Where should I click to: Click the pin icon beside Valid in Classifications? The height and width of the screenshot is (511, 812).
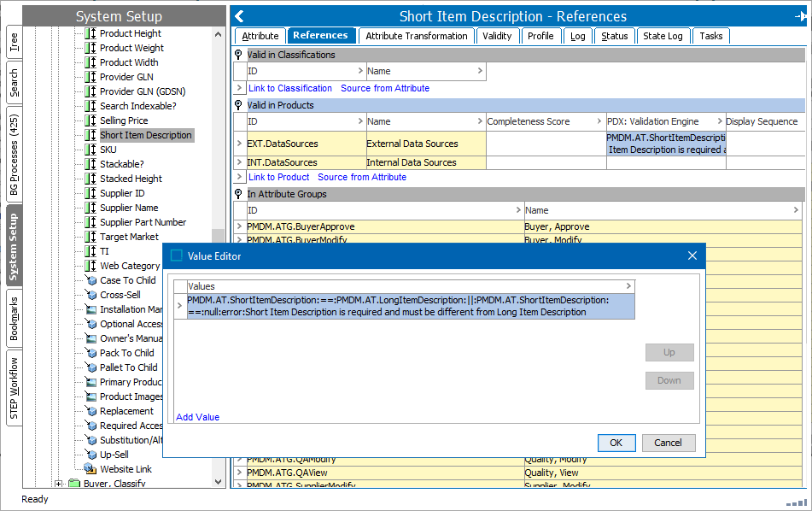click(239, 55)
